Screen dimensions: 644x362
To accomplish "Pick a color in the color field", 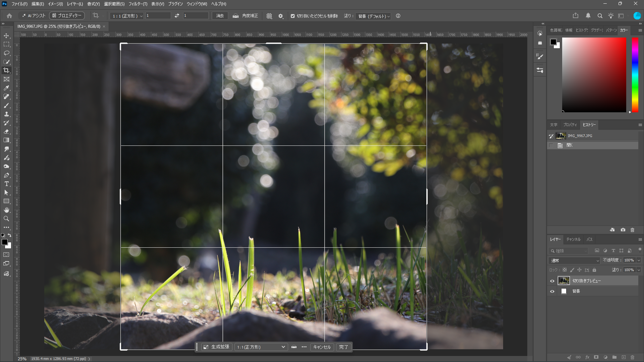I will pyautogui.click(x=594, y=75).
